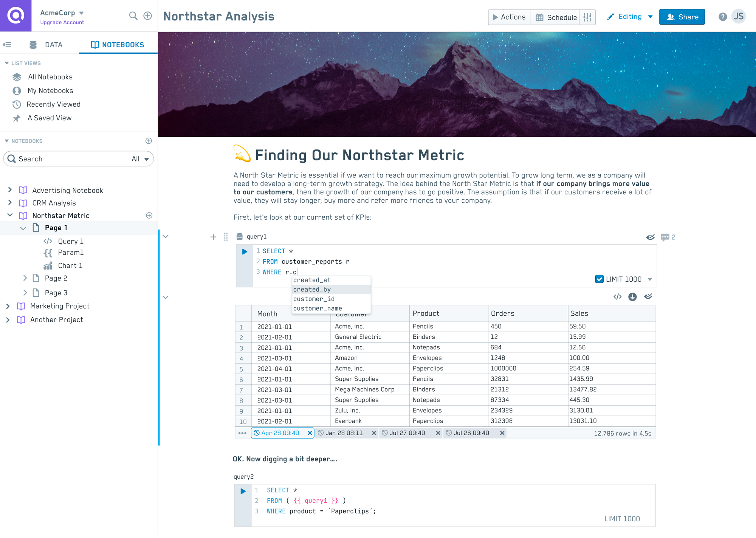Viewport: 756px width, 538px height.
Task: Run query1 with the play button
Action: 244,251
